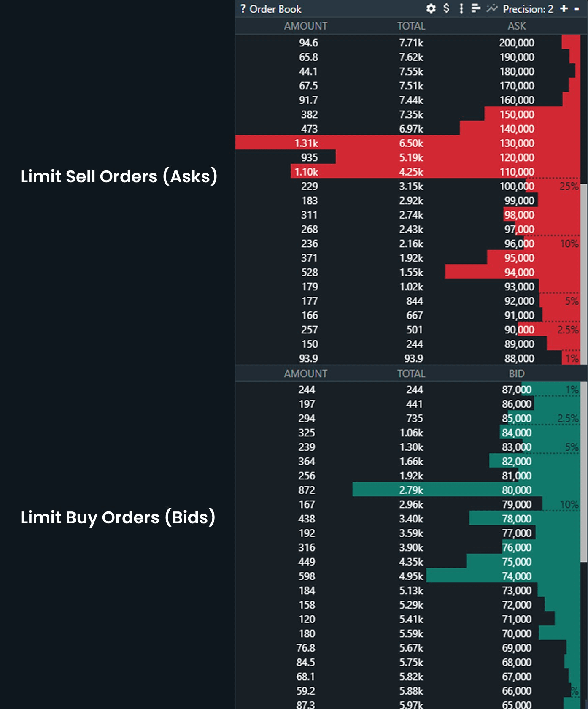
Task: Switch to horizontal order book layout
Action: 476,8
